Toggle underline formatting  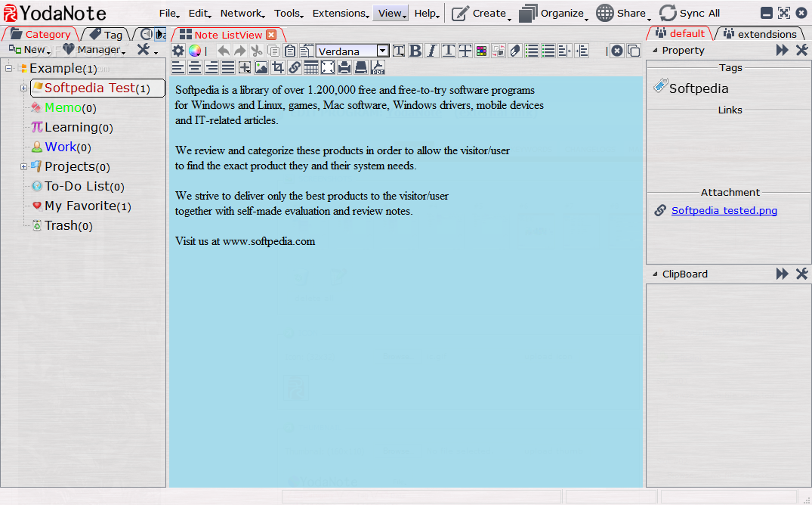pos(449,51)
